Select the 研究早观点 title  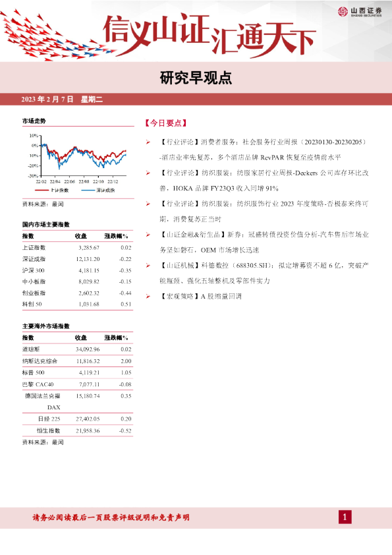coord(196,78)
